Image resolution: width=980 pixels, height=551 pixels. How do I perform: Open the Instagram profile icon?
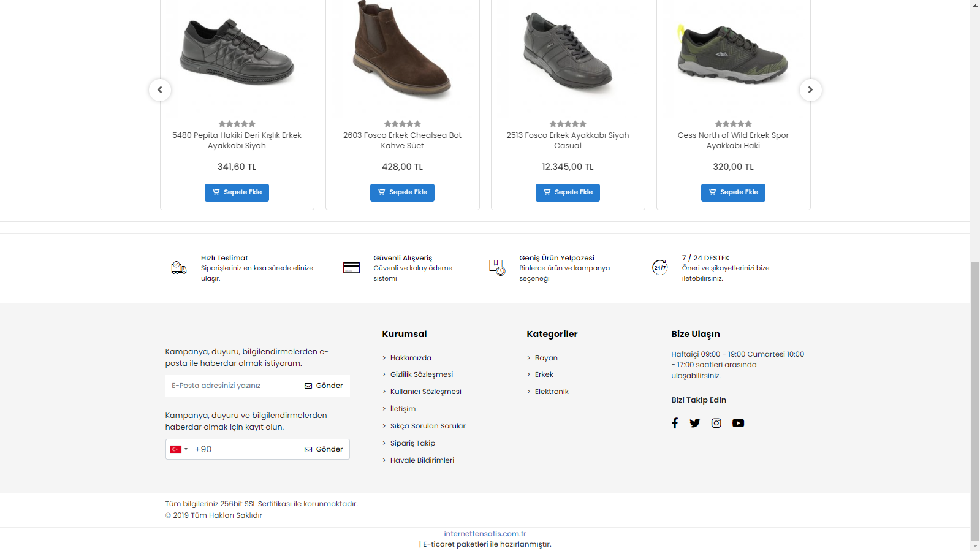(716, 423)
